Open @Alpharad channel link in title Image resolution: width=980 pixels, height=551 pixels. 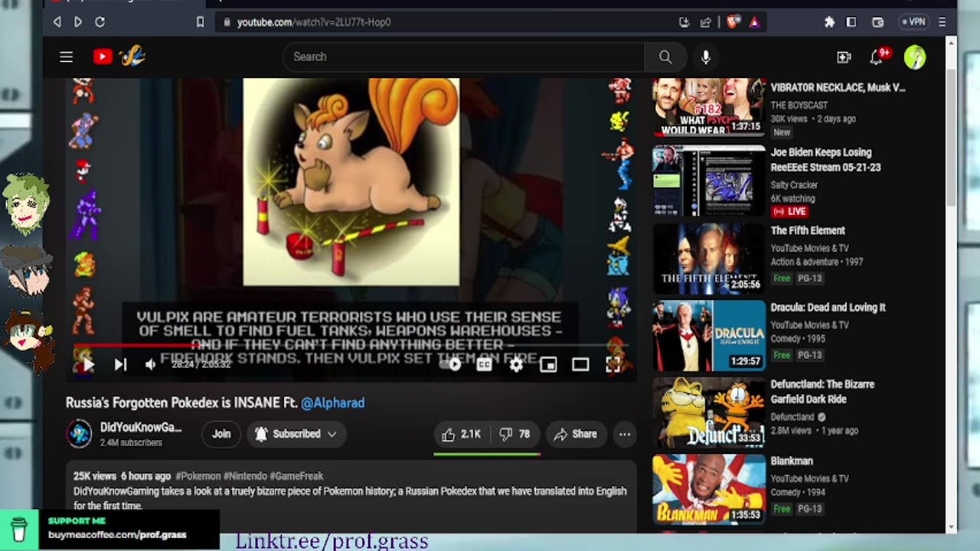(332, 403)
